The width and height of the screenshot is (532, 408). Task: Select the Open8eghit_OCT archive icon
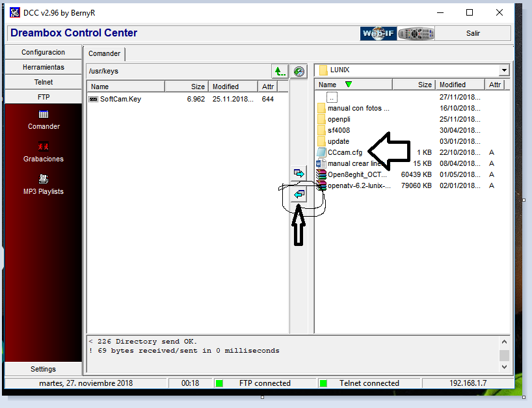pos(321,174)
